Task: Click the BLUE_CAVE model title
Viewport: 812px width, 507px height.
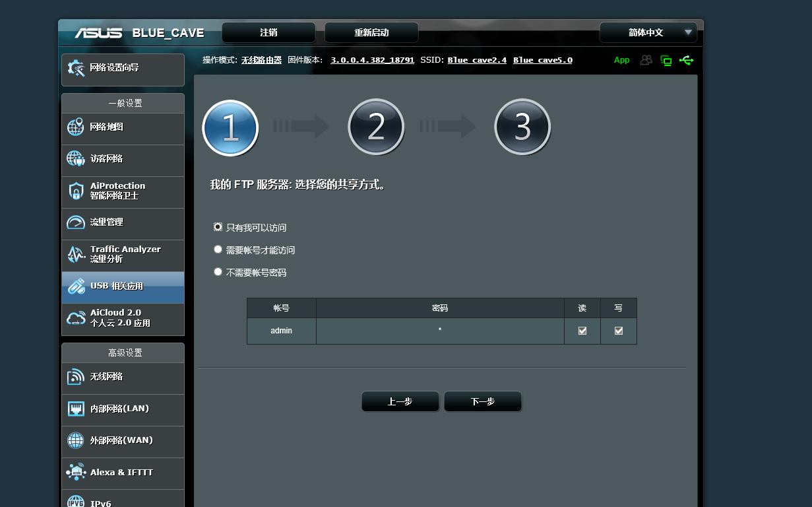Action: (168, 33)
